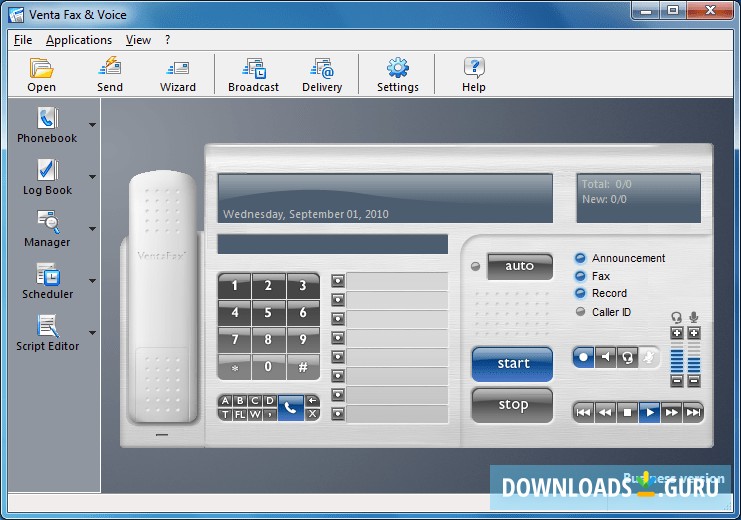Click the blue phone dial button
The image size is (741, 520).
pyautogui.click(x=291, y=407)
